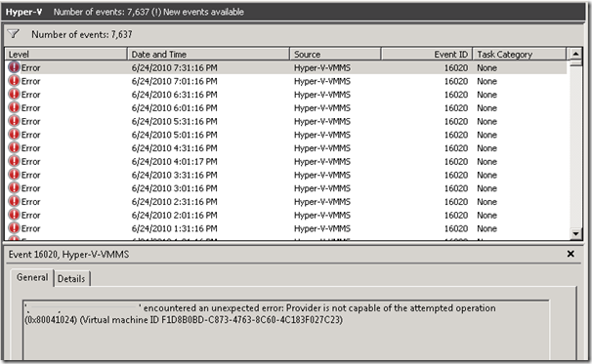
Task: Click the error icon of 6:01:16 PM event
Action: tap(14, 108)
